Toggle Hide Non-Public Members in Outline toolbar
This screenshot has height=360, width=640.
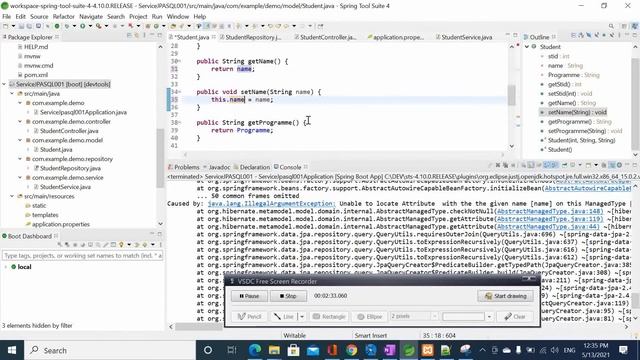(x=604, y=36)
